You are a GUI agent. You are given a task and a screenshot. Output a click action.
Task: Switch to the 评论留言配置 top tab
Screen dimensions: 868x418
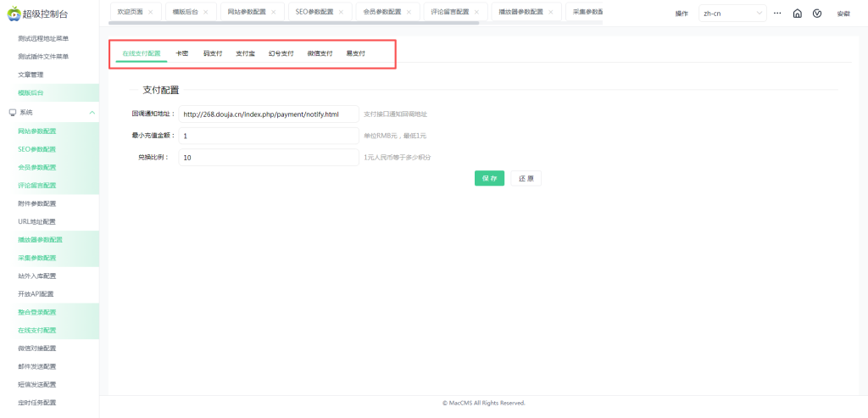[449, 12]
